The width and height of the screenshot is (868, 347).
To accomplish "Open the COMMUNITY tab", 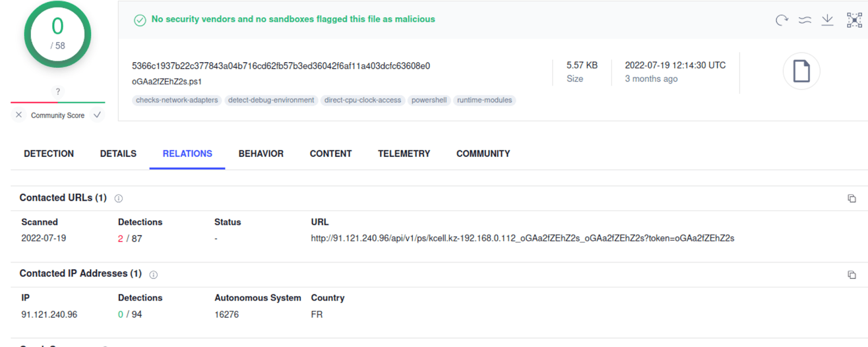I will 483,153.
